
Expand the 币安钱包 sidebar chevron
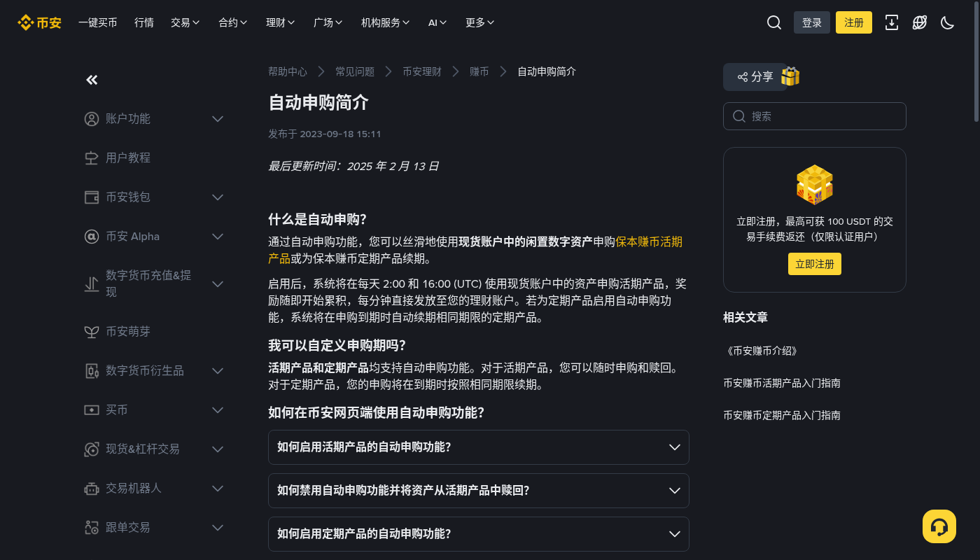pyautogui.click(x=218, y=197)
